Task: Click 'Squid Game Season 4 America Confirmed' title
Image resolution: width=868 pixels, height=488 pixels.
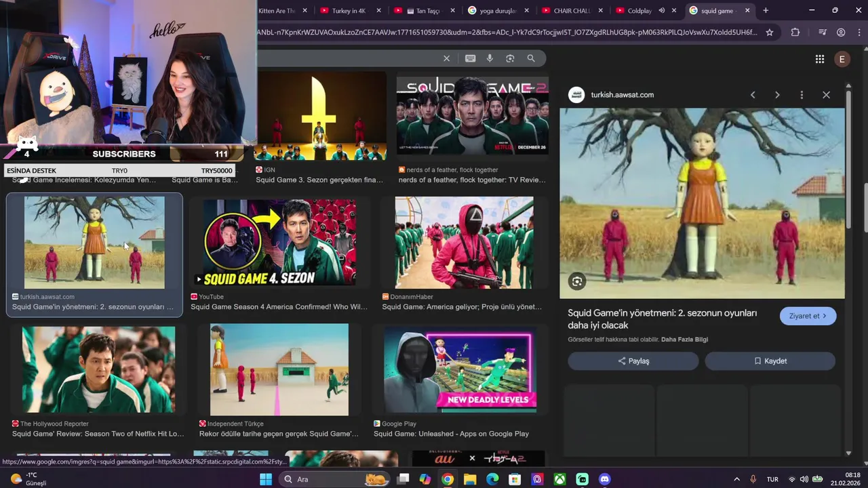Action: tap(279, 307)
